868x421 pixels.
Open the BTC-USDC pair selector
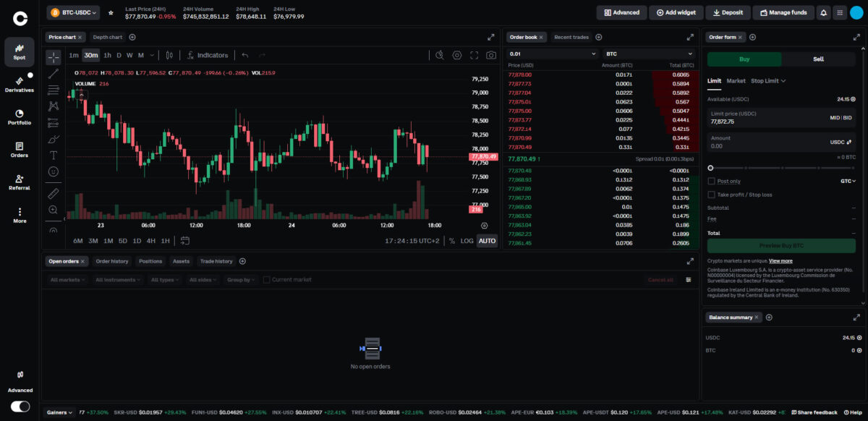pos(74,12)
